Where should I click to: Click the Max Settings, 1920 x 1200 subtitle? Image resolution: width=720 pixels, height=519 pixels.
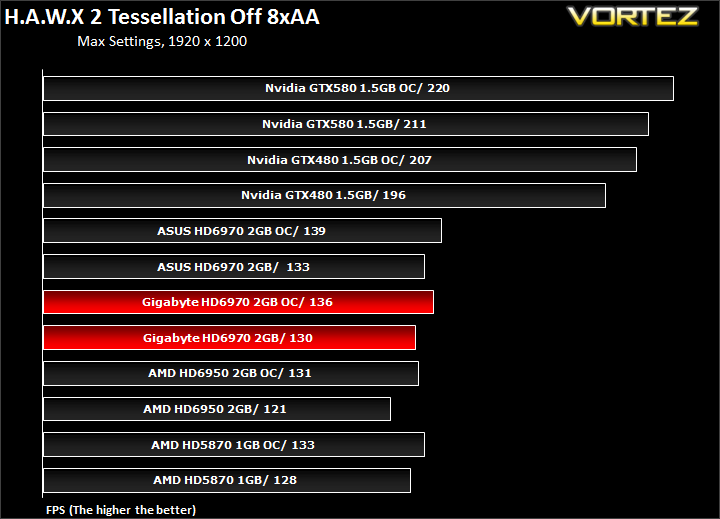(162, 41)
